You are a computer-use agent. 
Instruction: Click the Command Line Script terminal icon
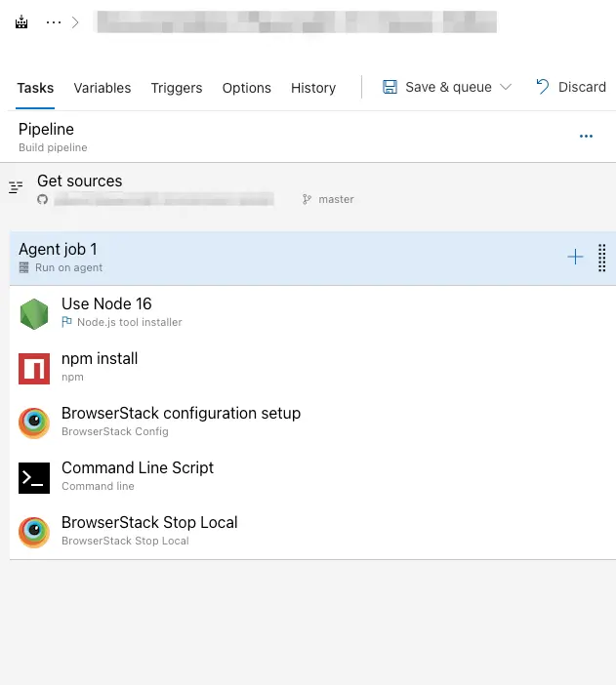(34, 478)
